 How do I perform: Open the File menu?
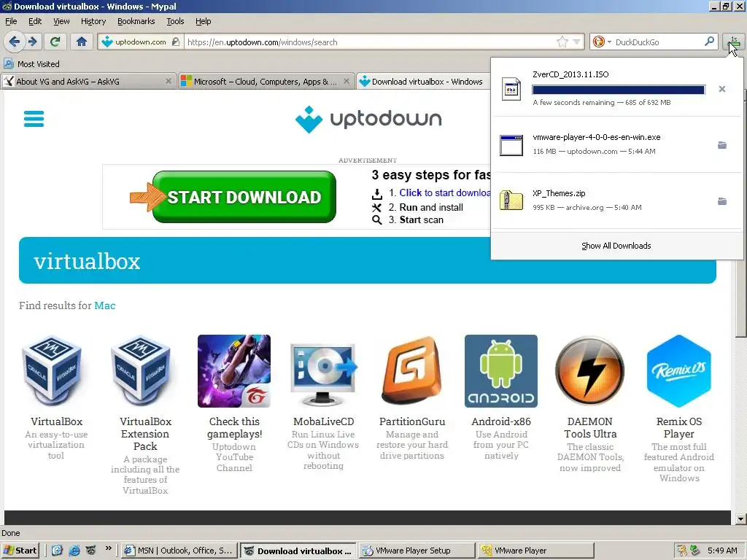pyautogui.click(x=11, y=21)
